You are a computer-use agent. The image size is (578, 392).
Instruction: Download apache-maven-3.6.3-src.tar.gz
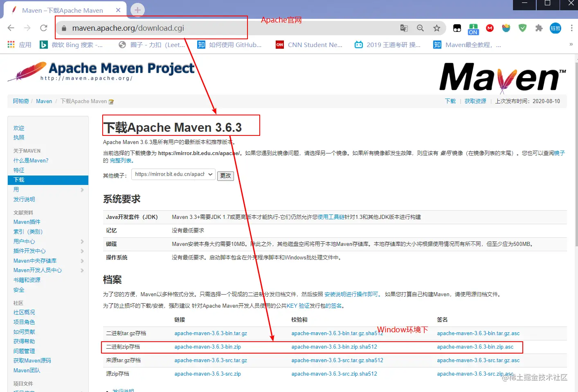[211, 360]
